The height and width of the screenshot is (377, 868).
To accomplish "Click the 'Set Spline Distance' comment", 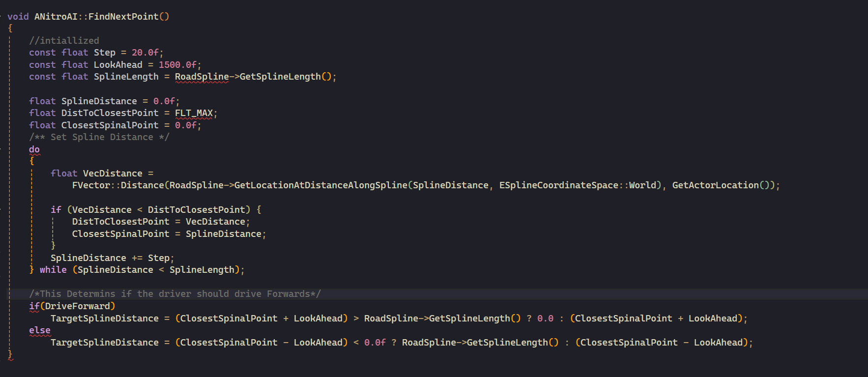I will [99, 137].
